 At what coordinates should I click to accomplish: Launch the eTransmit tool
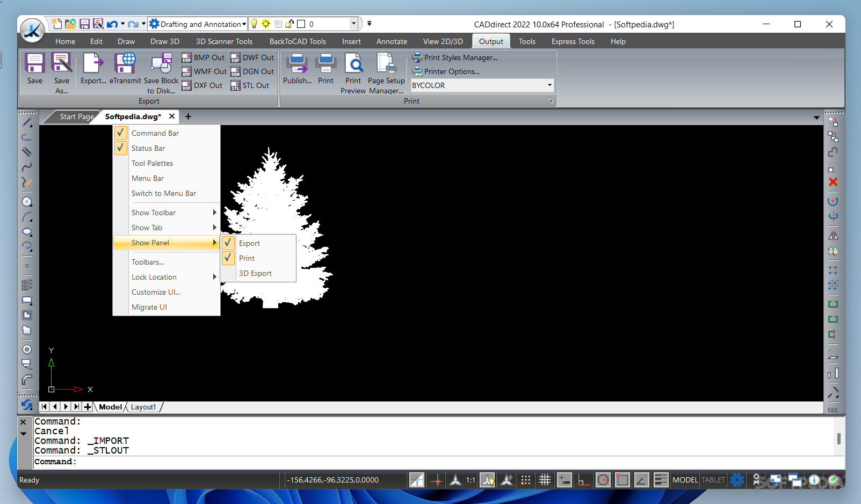pyautogui.click(x=125, y=69)
